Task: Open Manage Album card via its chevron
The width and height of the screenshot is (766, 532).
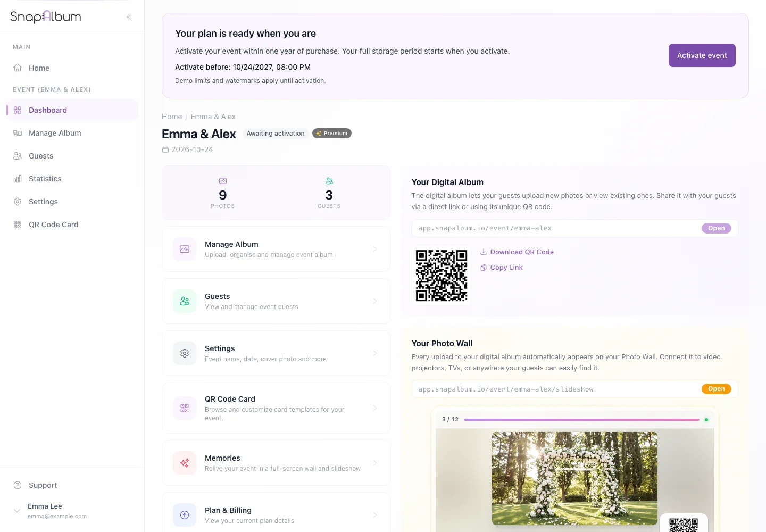Action: coord(375,249)
